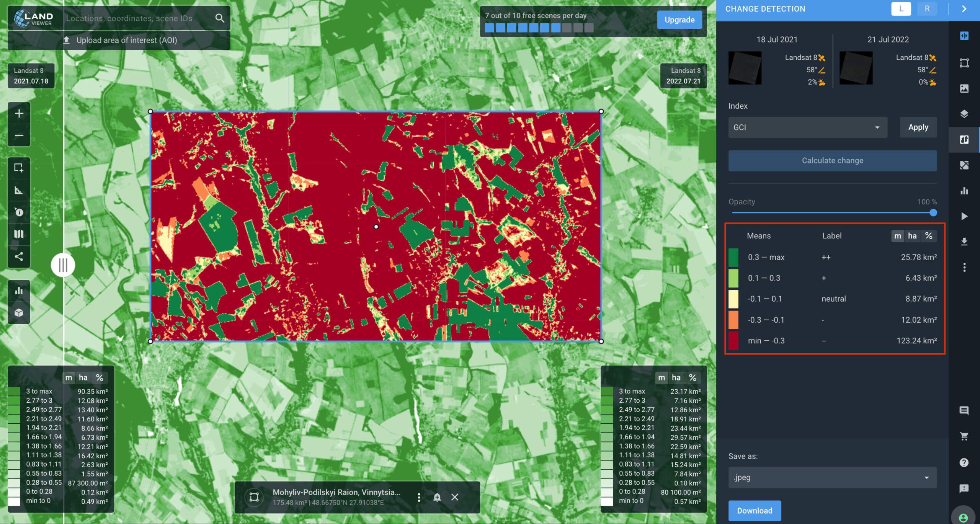Viewport: 980px width, 524px height.
Task: Open the AOI polygon icon in right sidebar
Action: [x=964, y=63]
